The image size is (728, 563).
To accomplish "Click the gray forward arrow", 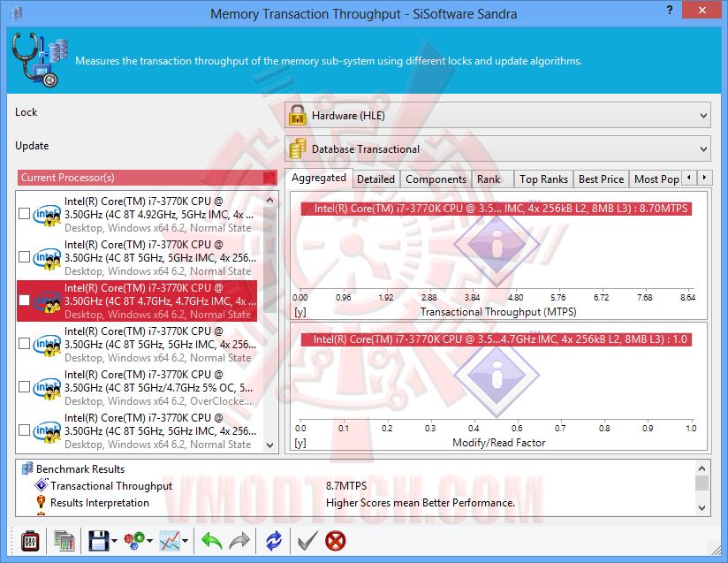I will point(239,541).
